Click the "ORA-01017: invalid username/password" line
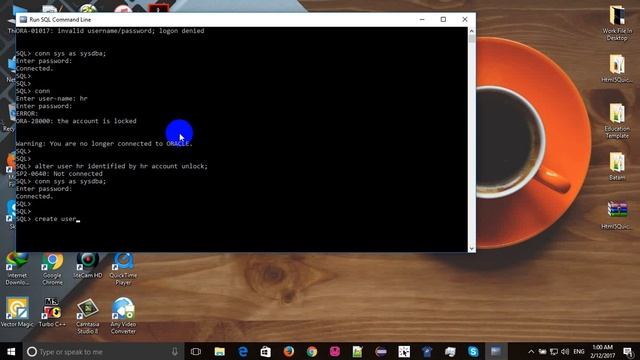The image size is (640, 360). click(x=110, y=31)
